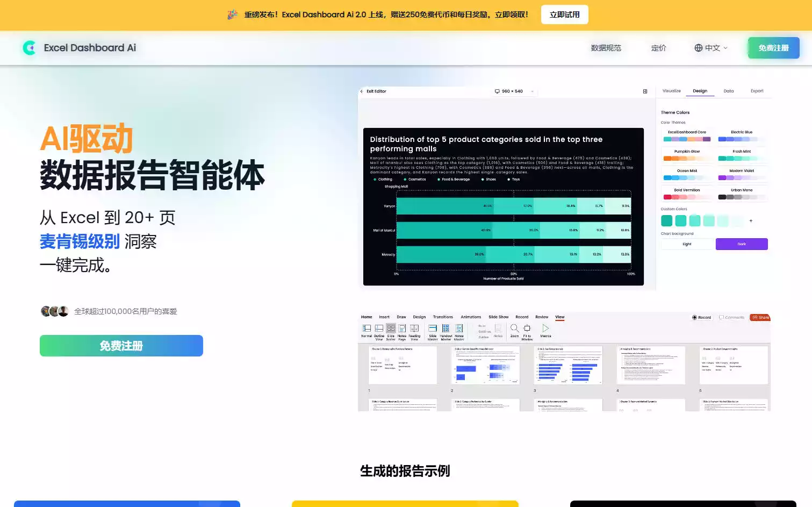The image size is (812, 507).
Task: Click the user avatars next to 100,000 text
Action: tap(55, 311)
